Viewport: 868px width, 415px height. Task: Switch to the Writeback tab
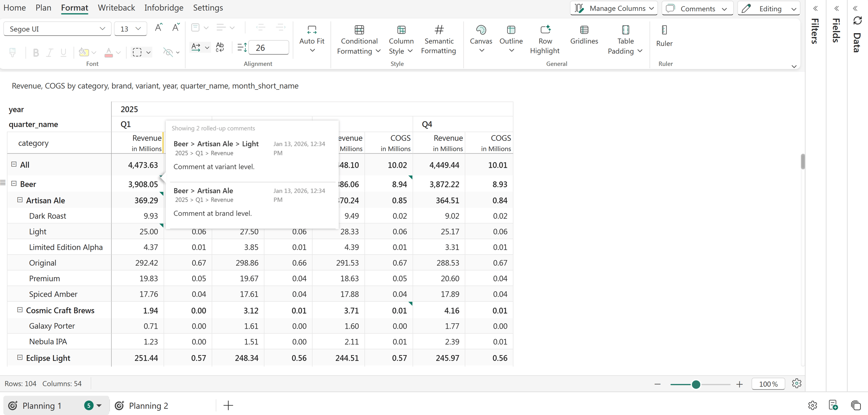click(116, 8)
